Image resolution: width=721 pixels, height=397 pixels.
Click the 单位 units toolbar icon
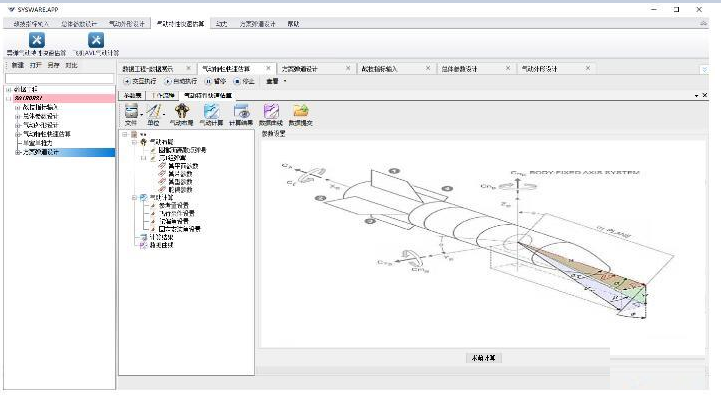tap(154, 115)
